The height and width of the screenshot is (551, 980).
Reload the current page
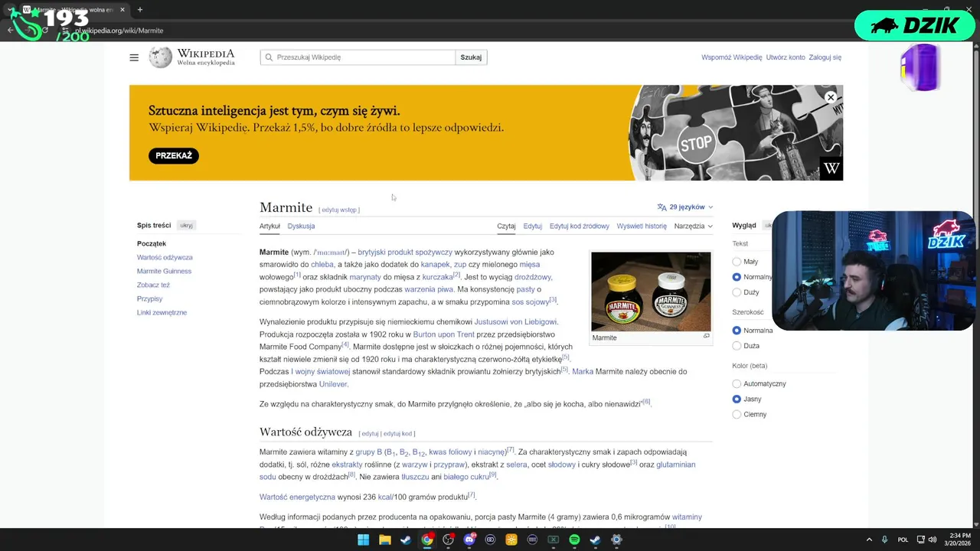point(45,31)
